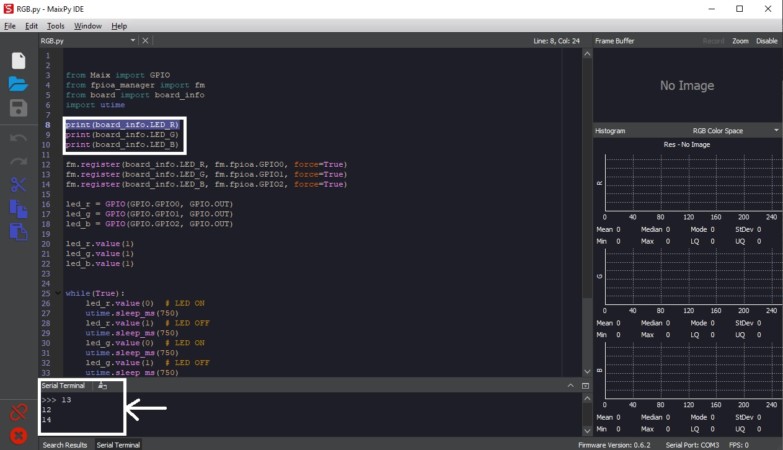Clear the serial terminal with broom icon
783x450 pixels.
pos(102,385)
